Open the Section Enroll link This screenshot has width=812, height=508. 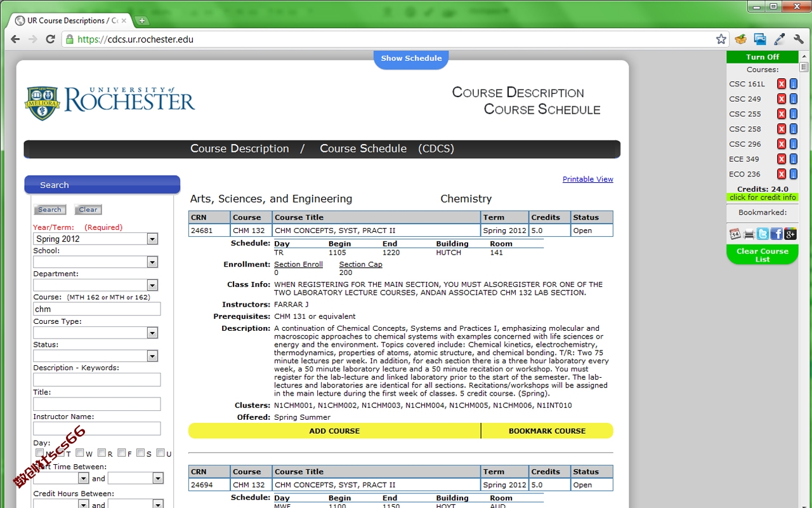point(298,264)
